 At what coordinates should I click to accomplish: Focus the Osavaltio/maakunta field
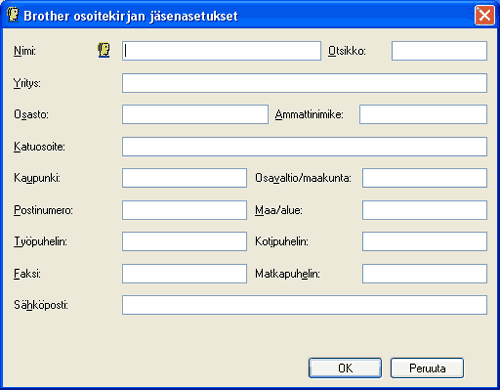coord(424,178)
